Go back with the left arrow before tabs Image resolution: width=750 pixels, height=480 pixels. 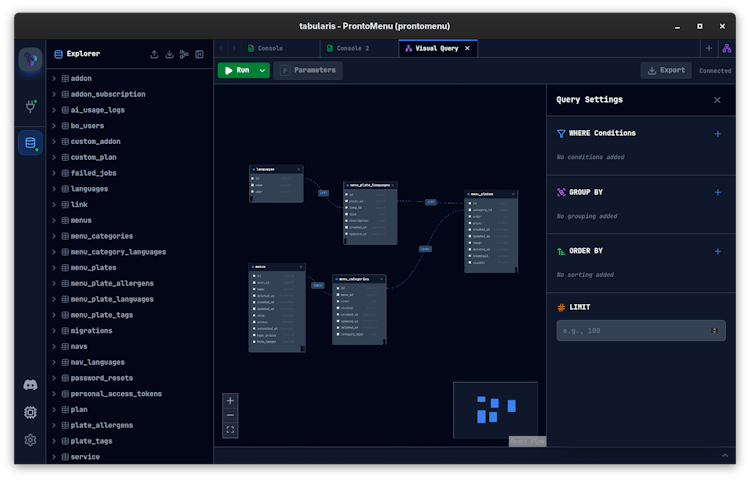(x=221, y=48)
